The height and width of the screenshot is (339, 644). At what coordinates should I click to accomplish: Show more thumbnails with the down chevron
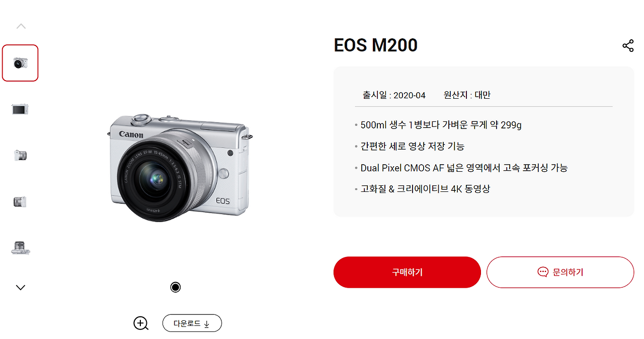21,288
